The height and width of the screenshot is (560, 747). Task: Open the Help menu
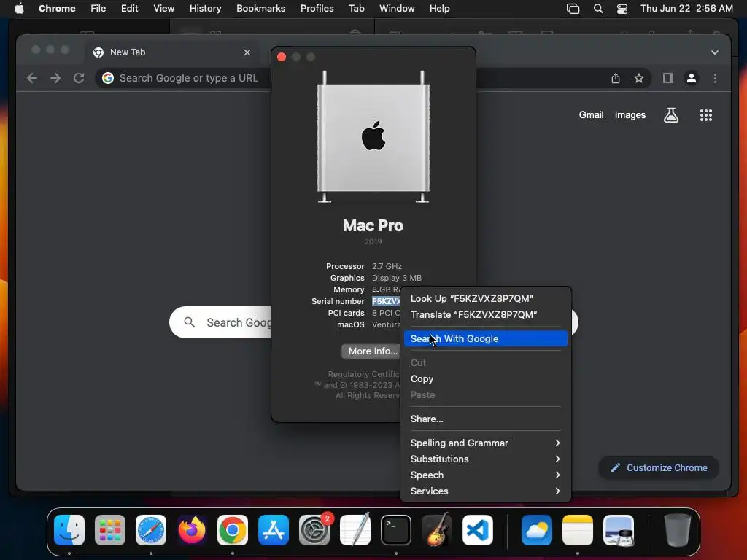[439, 9]
